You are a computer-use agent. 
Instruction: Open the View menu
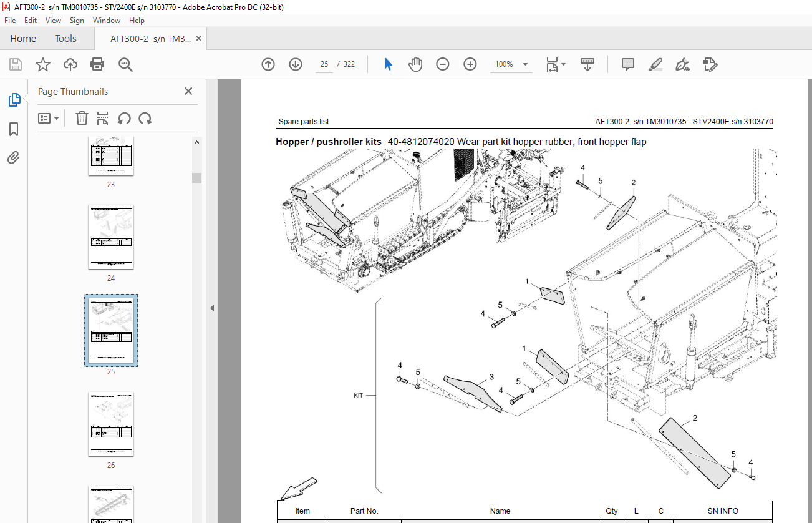(53, 21)
